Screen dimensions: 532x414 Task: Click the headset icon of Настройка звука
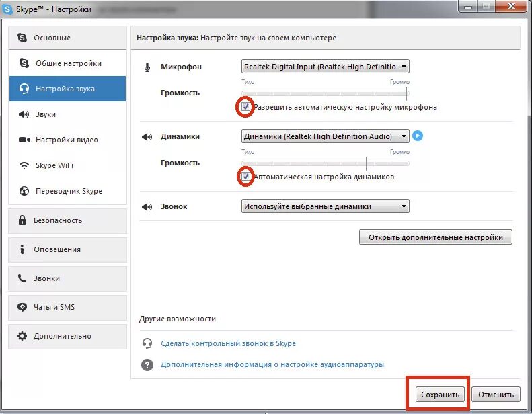(x=24, y=89)
